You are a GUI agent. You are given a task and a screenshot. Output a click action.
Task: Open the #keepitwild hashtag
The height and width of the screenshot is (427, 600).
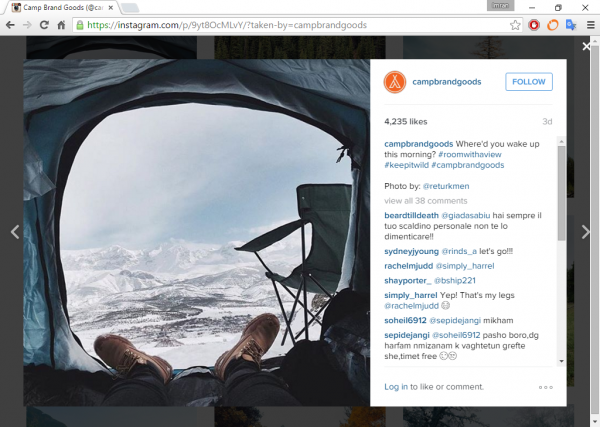click(406, 165)
